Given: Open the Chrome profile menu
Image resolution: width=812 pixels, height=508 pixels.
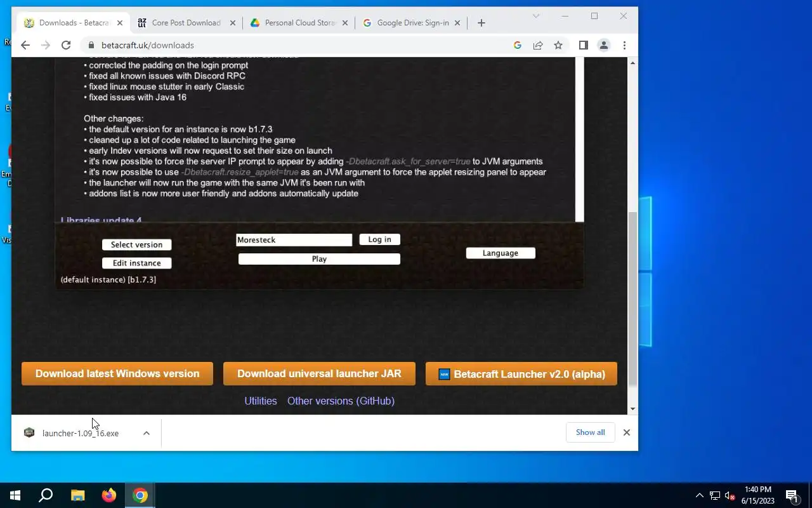Looking at the screenshot, I should [x=604, y=45].
